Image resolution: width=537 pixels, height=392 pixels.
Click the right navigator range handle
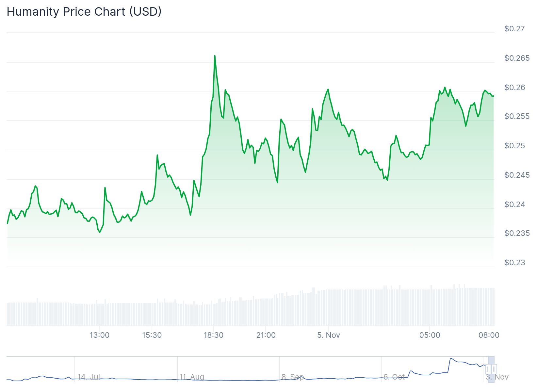pos(494,369)
